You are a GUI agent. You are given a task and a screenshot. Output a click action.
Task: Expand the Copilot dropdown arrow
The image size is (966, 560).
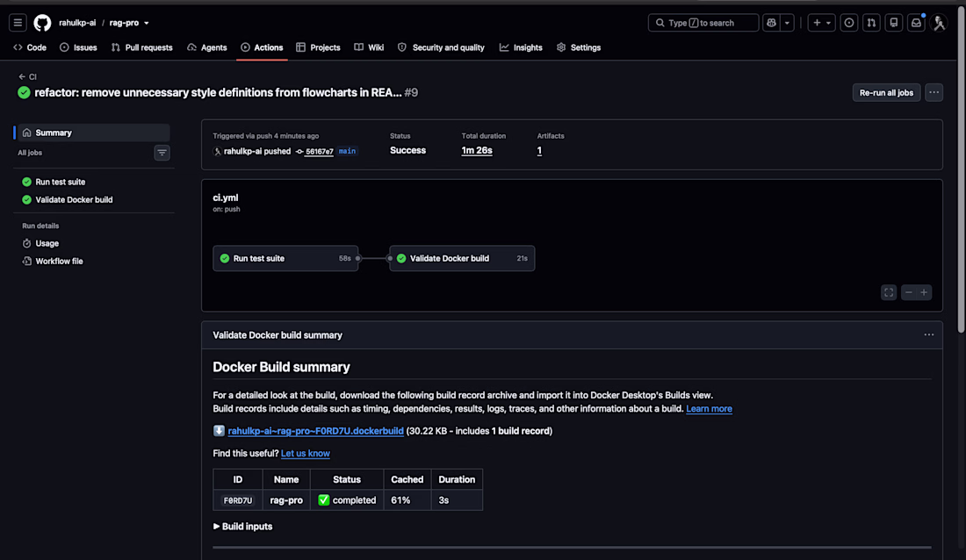coord(788,23)
